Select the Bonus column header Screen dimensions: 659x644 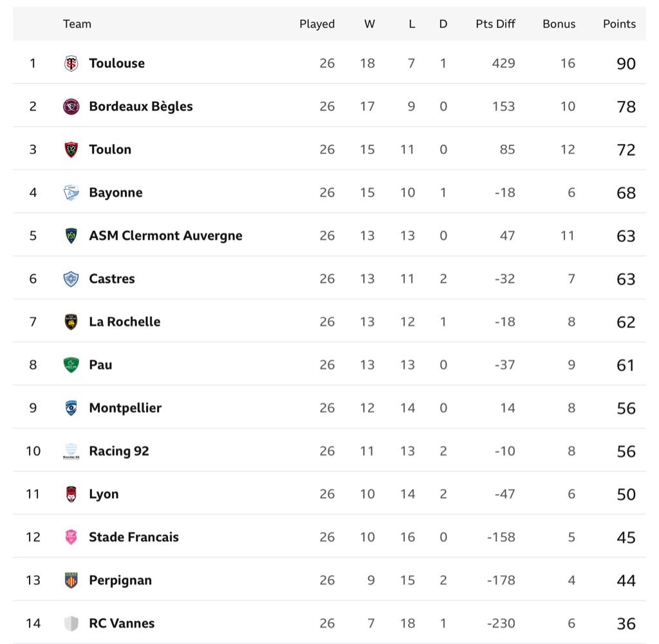(559, 24)
